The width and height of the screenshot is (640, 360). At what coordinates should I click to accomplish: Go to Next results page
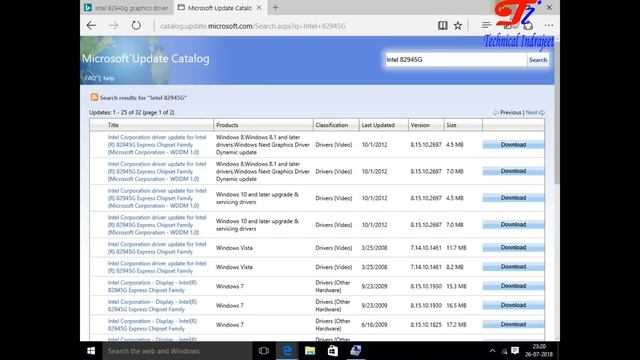point(535,112)
